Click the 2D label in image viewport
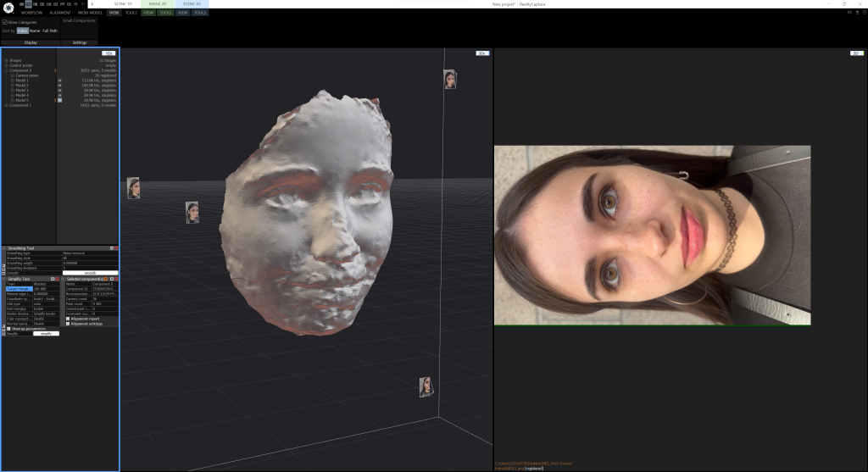The height and width of the screenshot is (472, 868). tap(856, 53)
